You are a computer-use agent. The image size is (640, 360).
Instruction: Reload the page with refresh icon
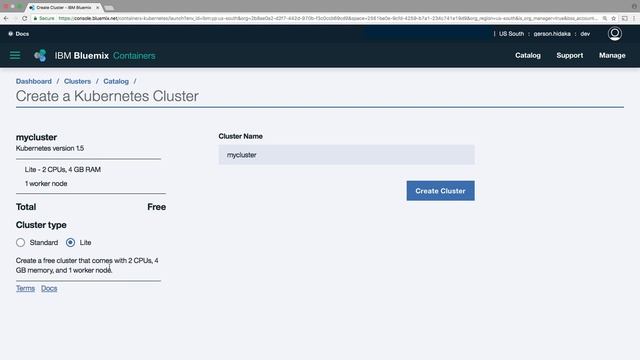(24, 18)
